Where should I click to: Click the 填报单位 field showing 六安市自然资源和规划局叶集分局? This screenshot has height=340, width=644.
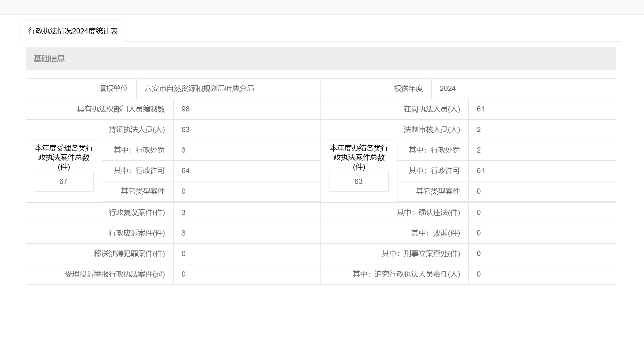(x=228, y=88)
